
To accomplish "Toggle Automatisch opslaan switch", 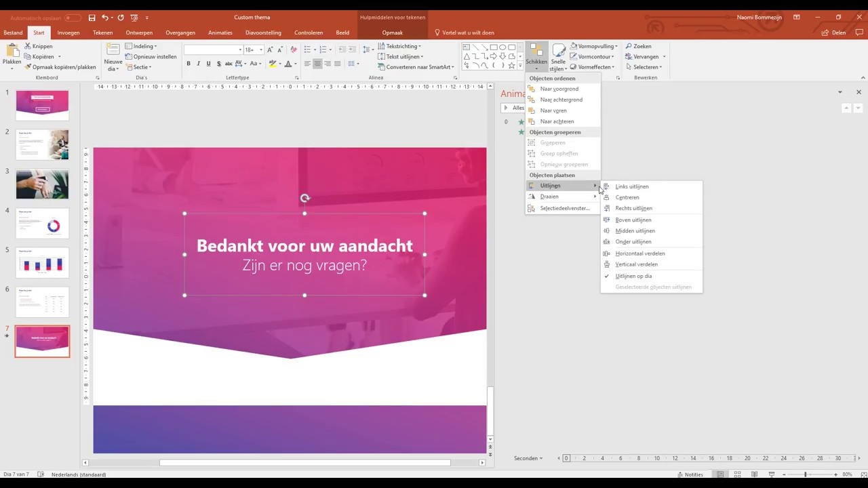I will (73, 18).
